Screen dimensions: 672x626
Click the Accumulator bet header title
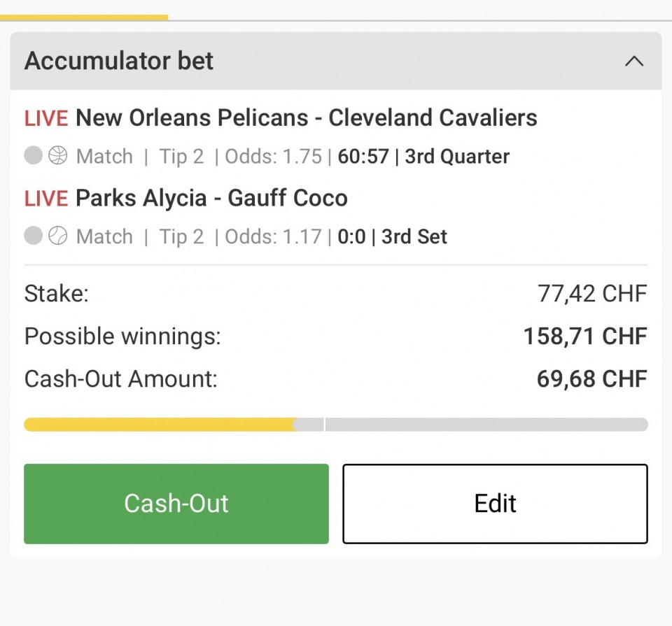pyautogui.click(x=119, y=62)
